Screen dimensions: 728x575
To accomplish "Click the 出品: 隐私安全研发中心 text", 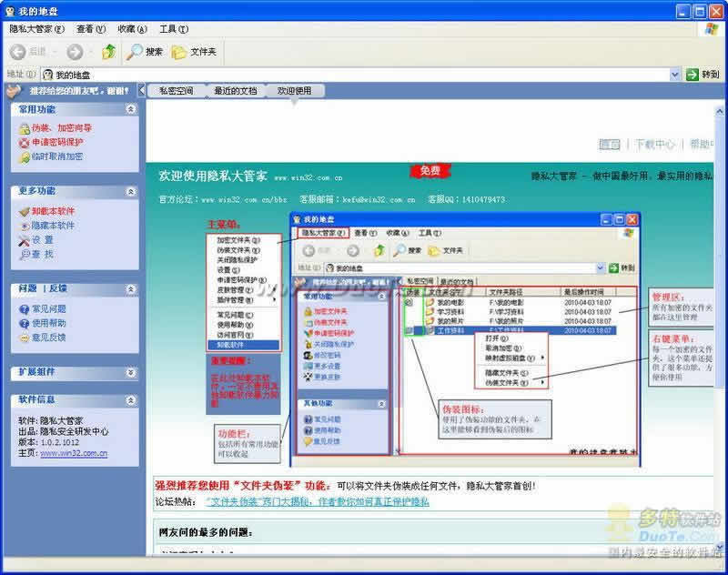I will pos(63,431).
